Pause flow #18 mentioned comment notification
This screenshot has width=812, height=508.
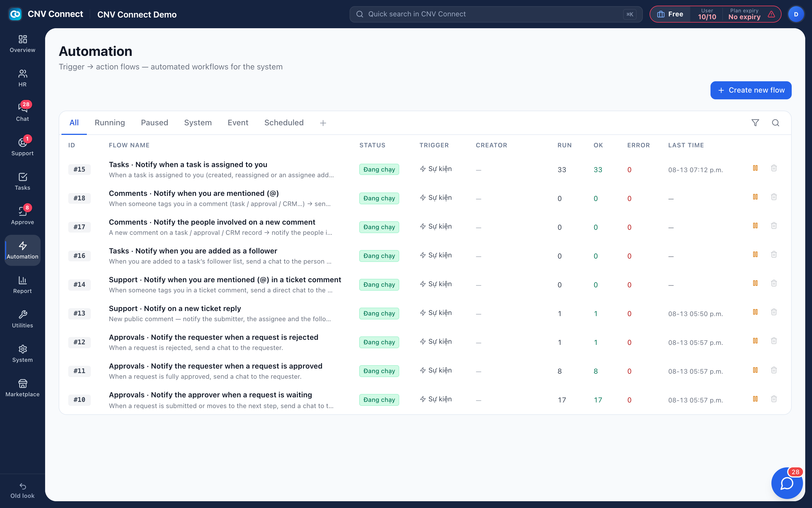click(755, 197)
